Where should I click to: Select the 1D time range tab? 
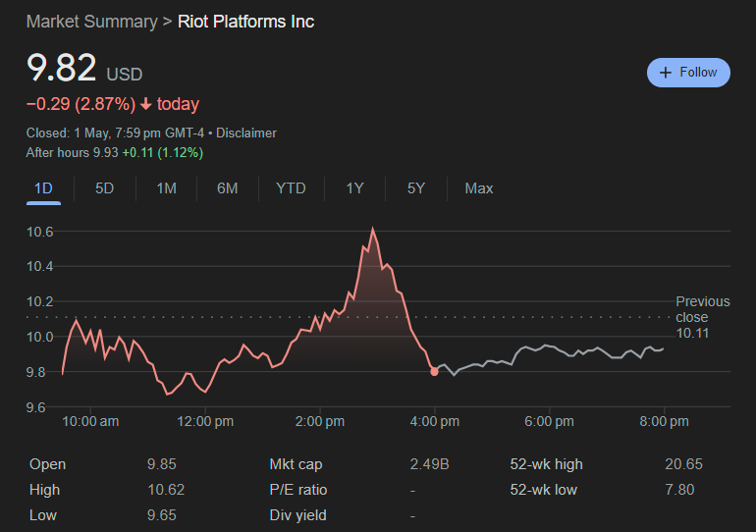coord(43,188)
